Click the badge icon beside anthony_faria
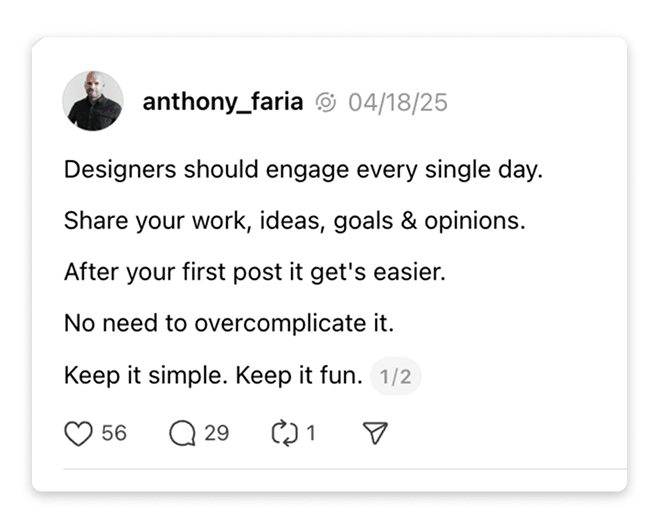Screen dimensions: 659x529 [x=325, y=102]
